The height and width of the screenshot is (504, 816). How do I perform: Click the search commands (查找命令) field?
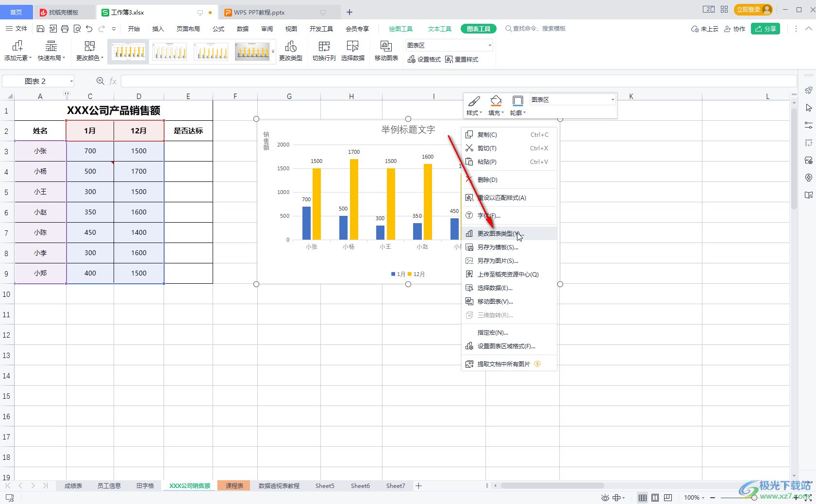pyautogui.click(x=535, y=29)
